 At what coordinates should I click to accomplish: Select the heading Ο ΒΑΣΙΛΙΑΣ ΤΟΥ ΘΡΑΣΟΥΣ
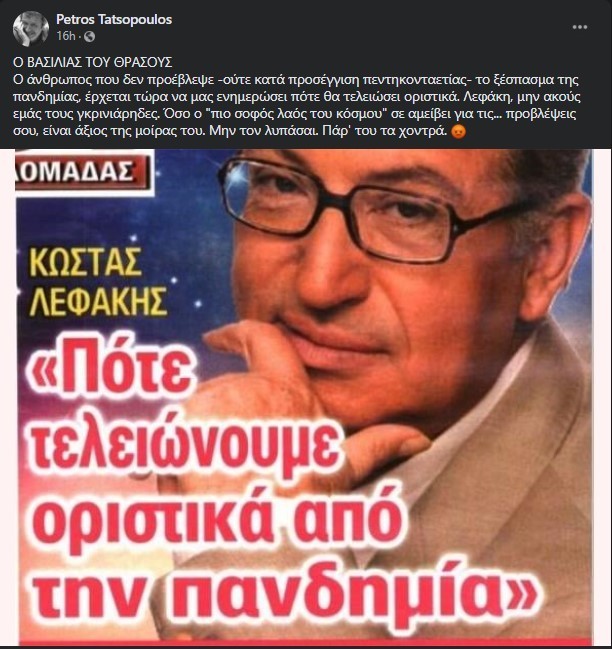93,62
